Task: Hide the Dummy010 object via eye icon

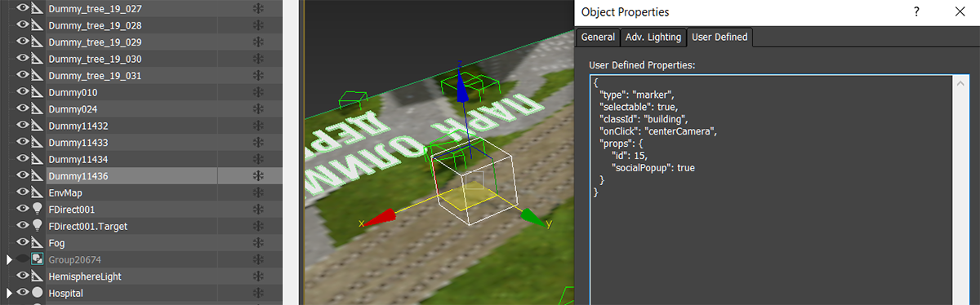Action: coord(22,92)
